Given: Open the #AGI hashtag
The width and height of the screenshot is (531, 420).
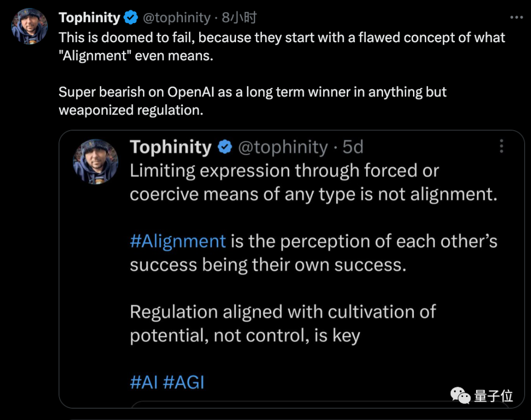Looking at the screenshot, I should (x=183, y=383).
